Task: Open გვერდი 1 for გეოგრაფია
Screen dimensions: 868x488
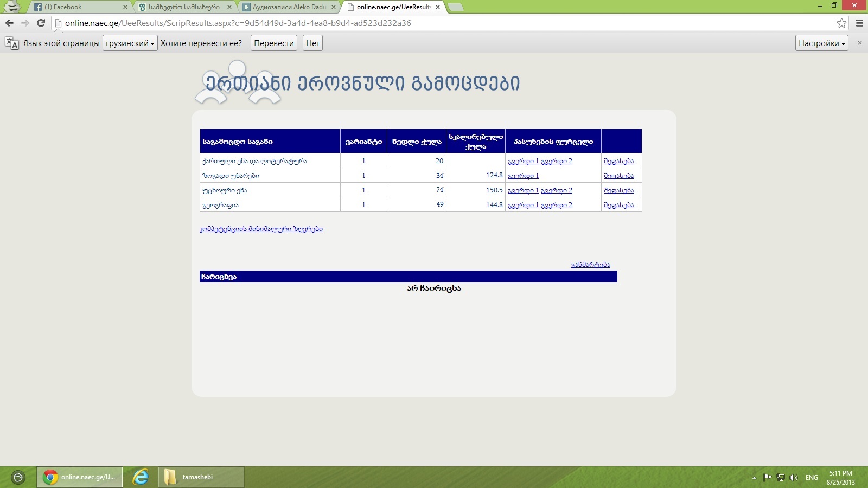Action: pos(523,205)
